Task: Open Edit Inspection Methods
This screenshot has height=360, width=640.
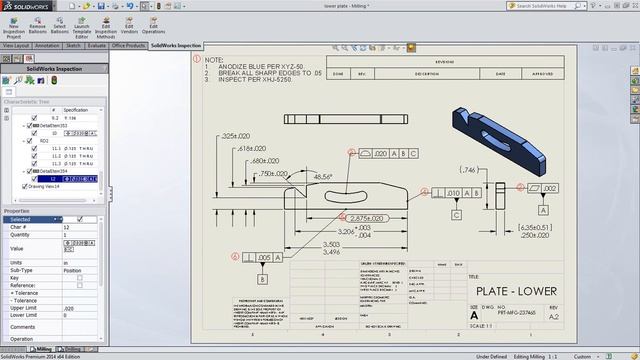Action: [x=106, y=28]
